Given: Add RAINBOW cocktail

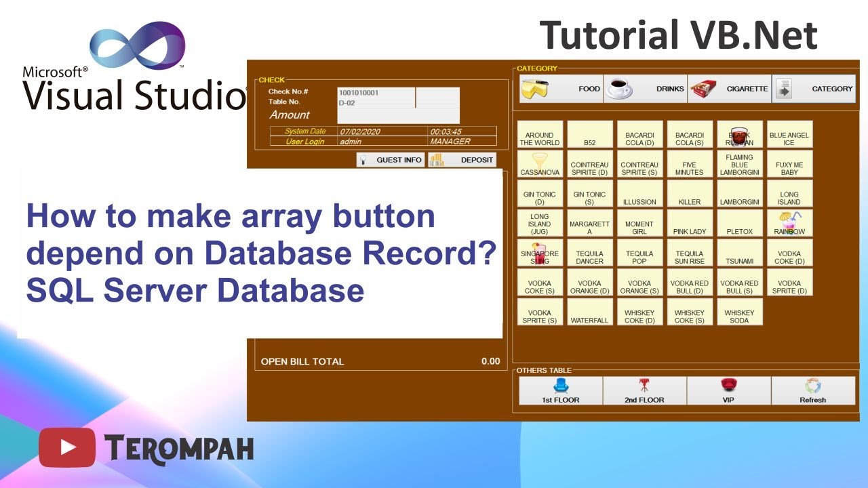Looking at the screenshot, I should pos(790,223).
